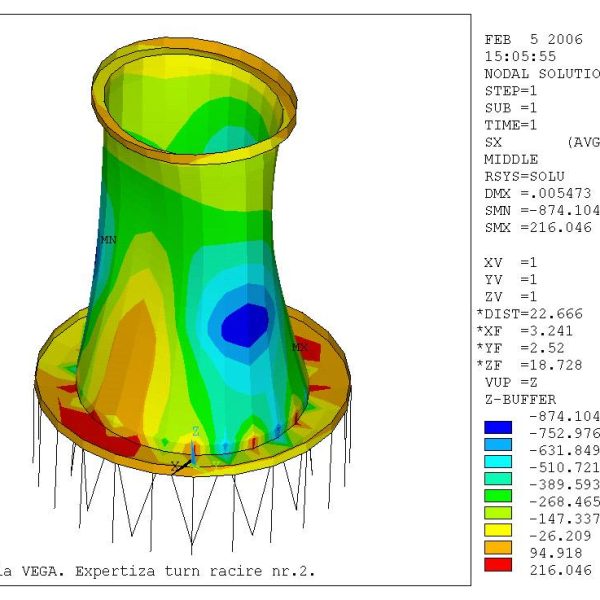Click the NODAL SOLUTION label

[x=538, y=74]
